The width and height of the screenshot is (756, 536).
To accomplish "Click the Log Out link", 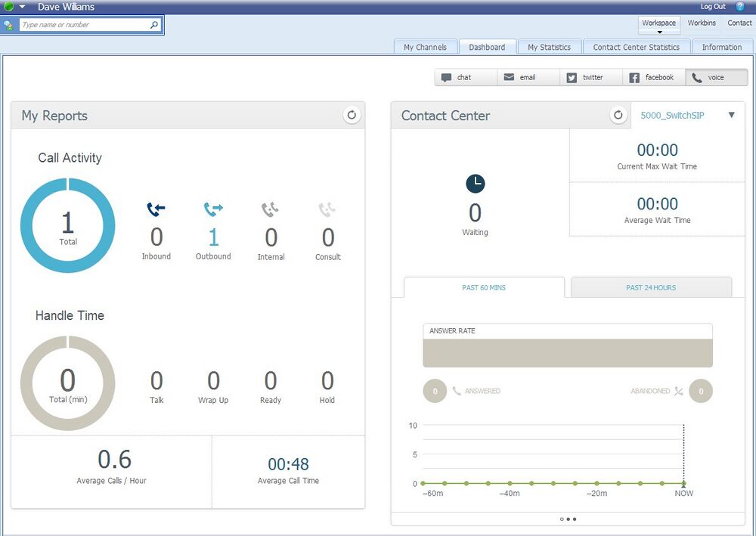I will point(713,7).
